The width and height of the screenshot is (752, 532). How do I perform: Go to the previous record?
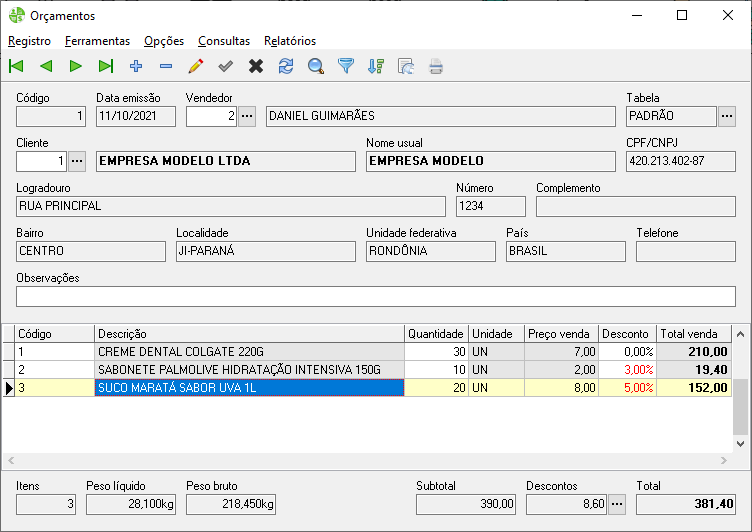pyautogui.click(x=46, y=67)
